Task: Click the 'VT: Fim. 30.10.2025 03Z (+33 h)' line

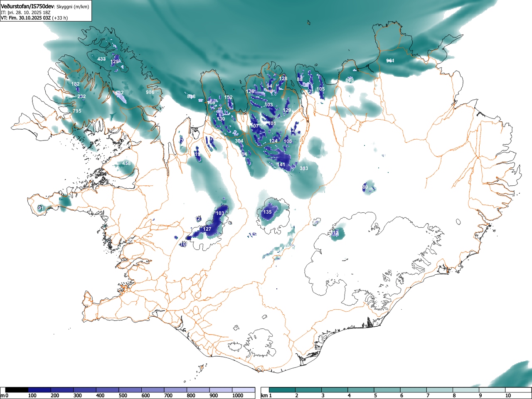Action: pyautogui.click(x=34, y=18)
